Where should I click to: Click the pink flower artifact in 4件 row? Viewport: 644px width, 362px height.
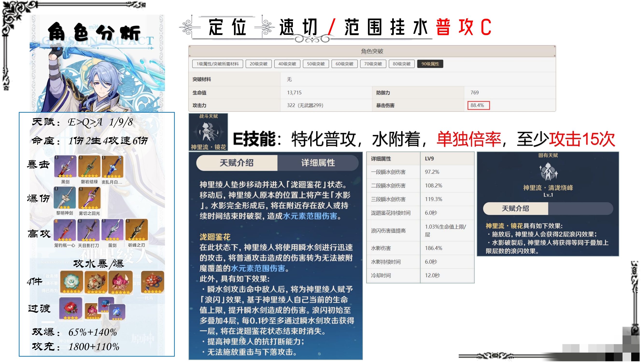point(121,282)
